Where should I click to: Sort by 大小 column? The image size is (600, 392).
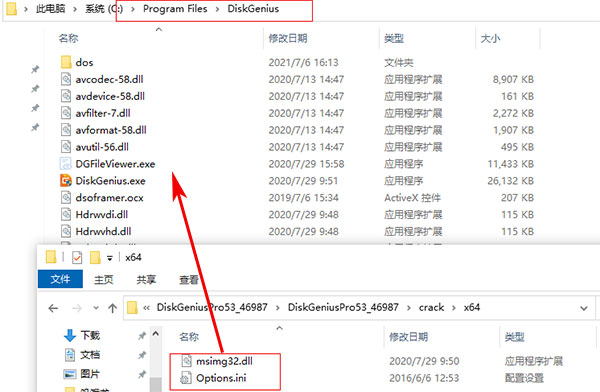(491, 38)
